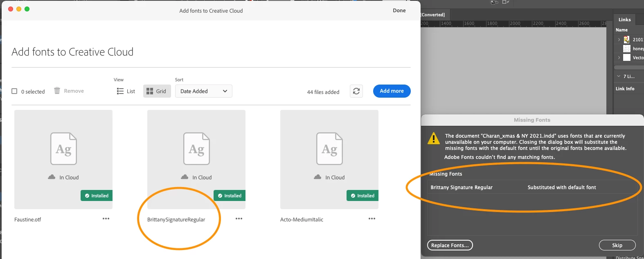Click the Links panel horizontal scrollbar
The image size is (644, 259).
(629, 67)
